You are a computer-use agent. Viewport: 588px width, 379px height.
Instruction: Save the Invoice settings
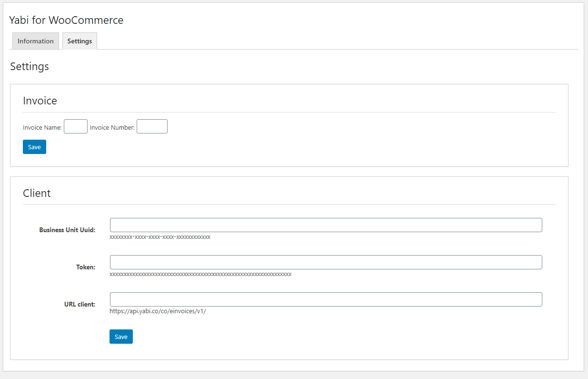34,147
